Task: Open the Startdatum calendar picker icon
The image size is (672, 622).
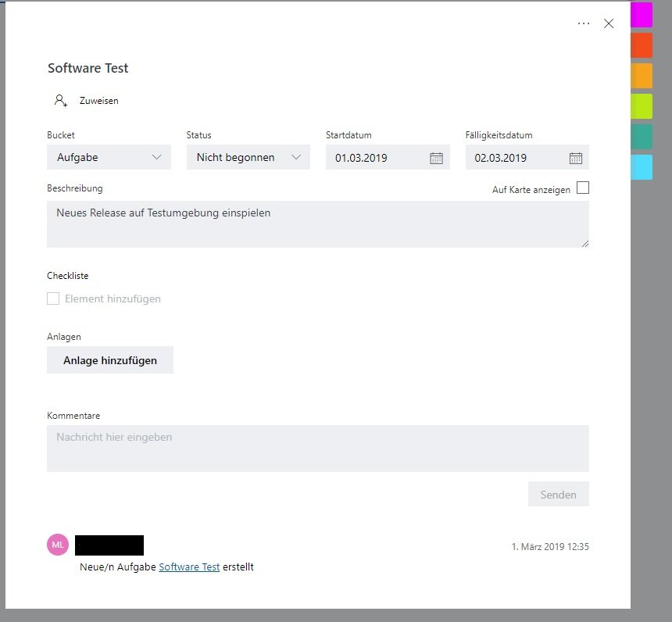Action: click(x=436, y=158)
